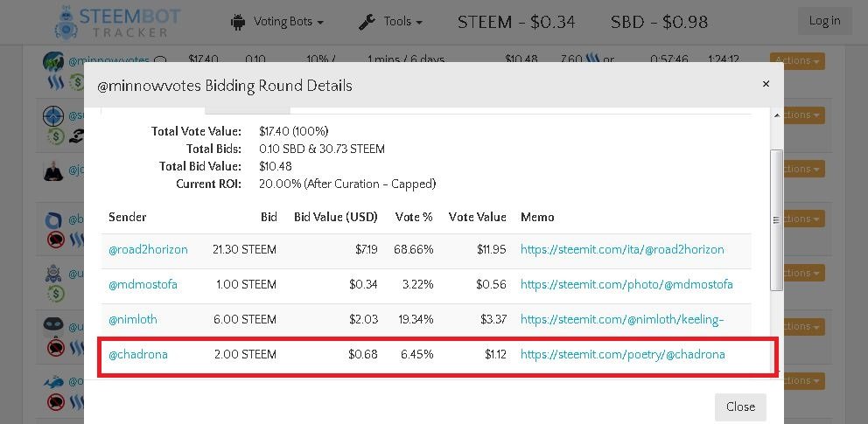Viewport: 868px width, 424px height.
Task: Click the Android icon beside Voting Bots
Action: tap(238, 22)
